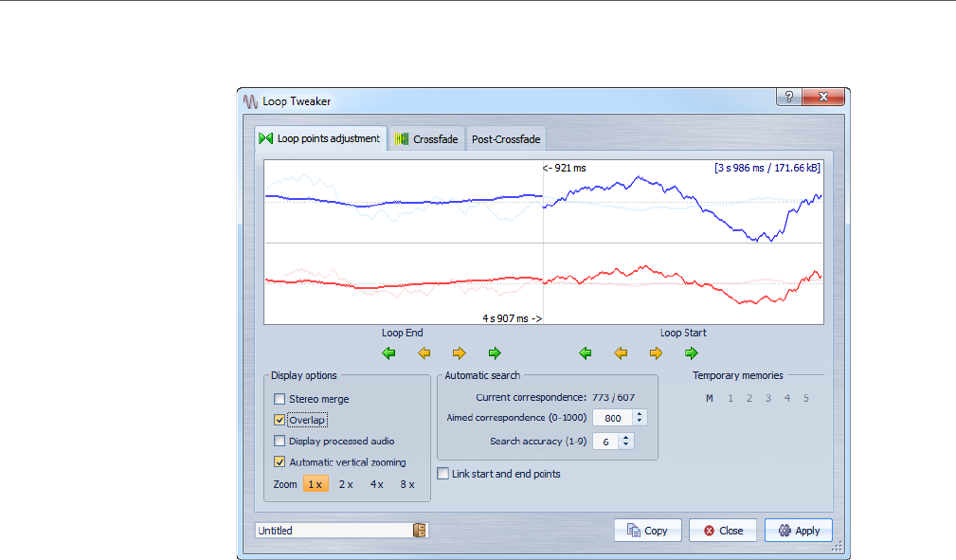
Task: Enable Display processed audio checkbox
Action: (280, 441)
